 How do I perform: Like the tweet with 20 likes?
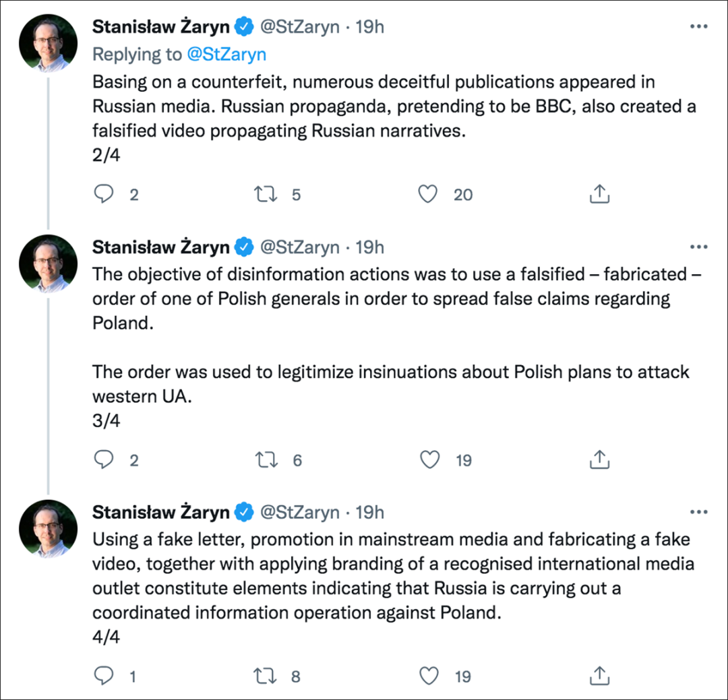point(427,194)
